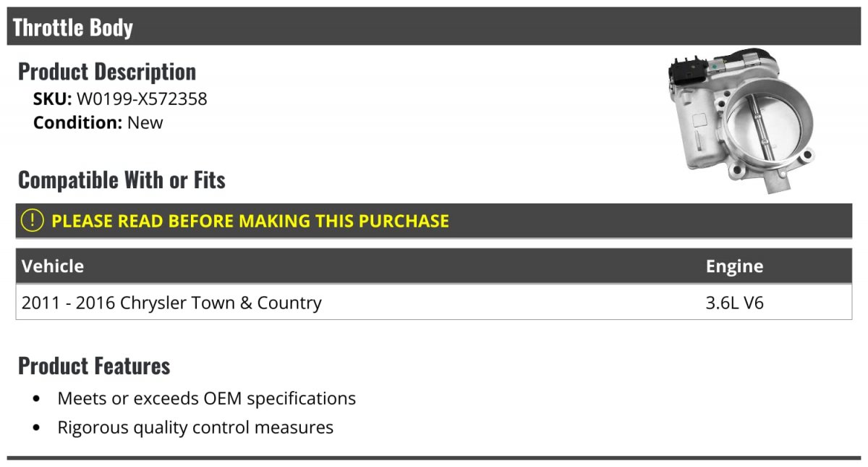
Task: Open the throttle body product image
Action: tap(743, 121)
